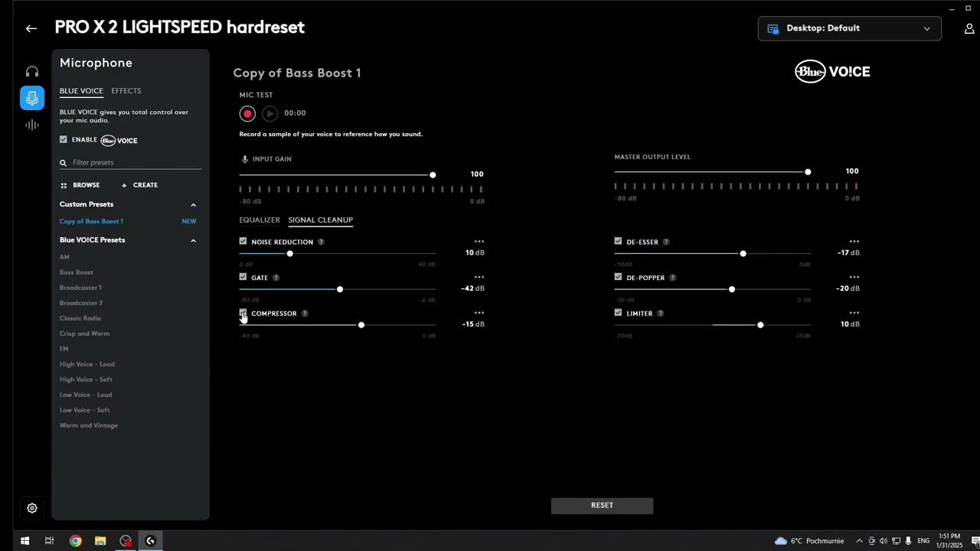This screenshot has height=551, width=980.
Task: Click the Gate threshold slider handle
Action: (x=340, y=289)
